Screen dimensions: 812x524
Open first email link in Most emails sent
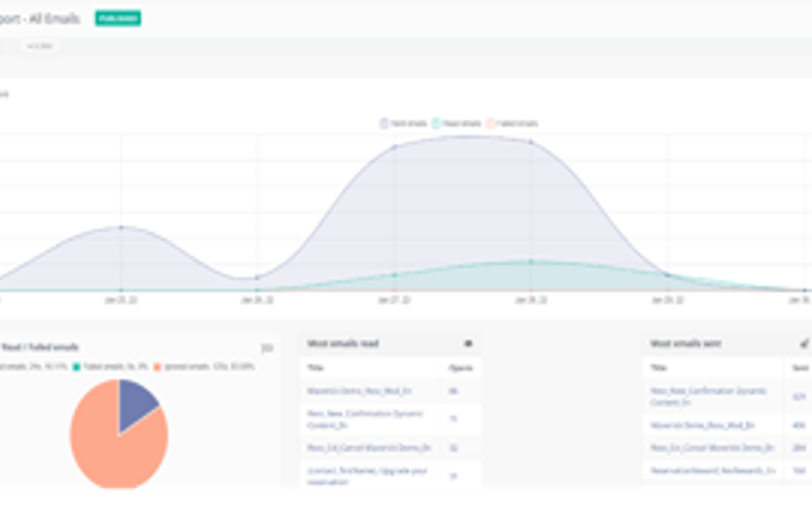(708, 397)
